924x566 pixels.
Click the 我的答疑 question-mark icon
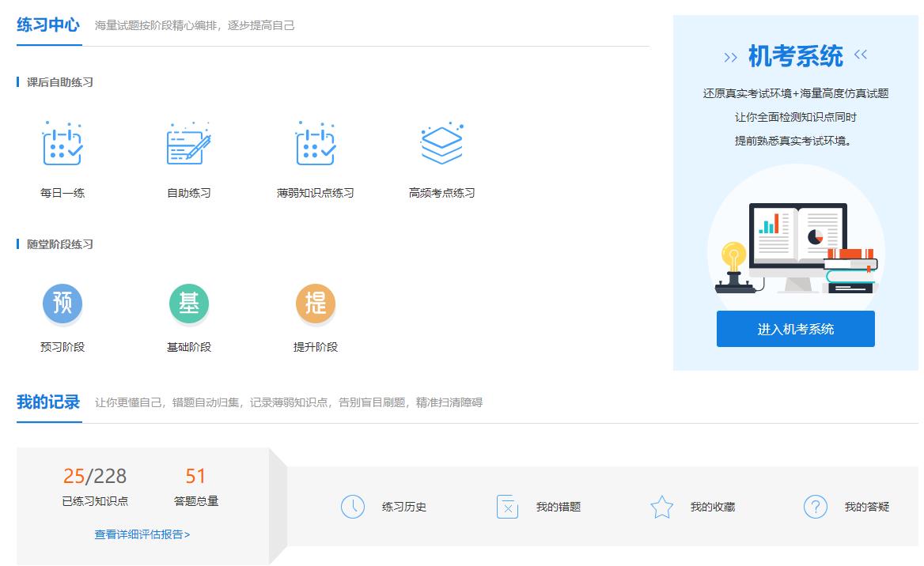pyautogui.click(x=815, y=507)
